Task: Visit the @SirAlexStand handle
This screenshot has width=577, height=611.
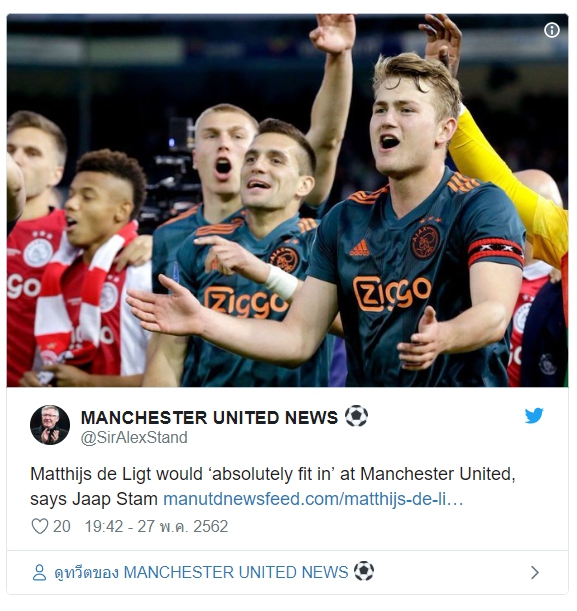Action: (x=134, y=437)
